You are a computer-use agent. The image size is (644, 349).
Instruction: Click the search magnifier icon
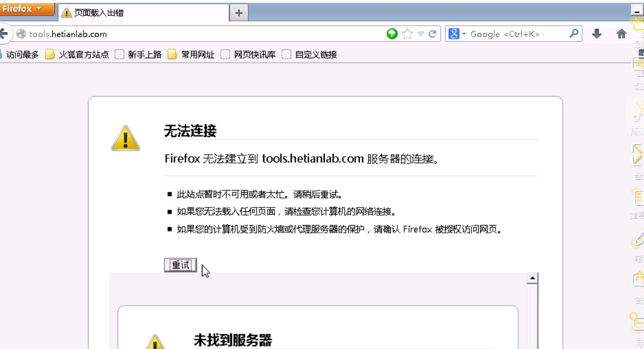click(574, 33)
